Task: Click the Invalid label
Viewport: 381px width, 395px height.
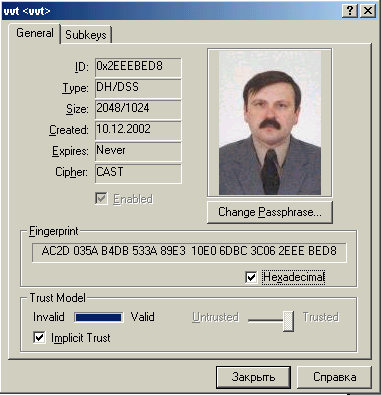Action: pos(49,317)
